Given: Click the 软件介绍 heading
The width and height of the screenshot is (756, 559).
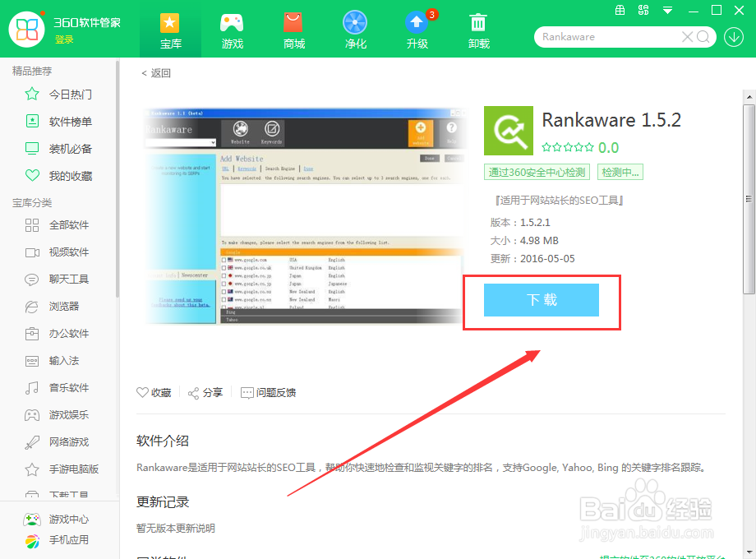Looking at the screenshot, I should tap(163, 441).
